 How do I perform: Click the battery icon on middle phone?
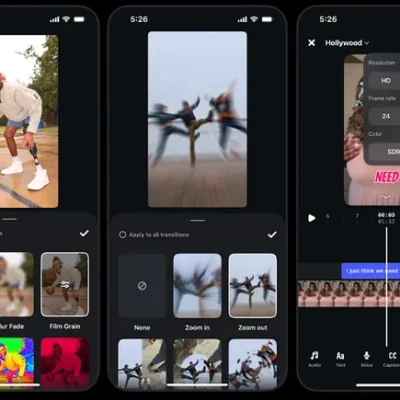267,19
